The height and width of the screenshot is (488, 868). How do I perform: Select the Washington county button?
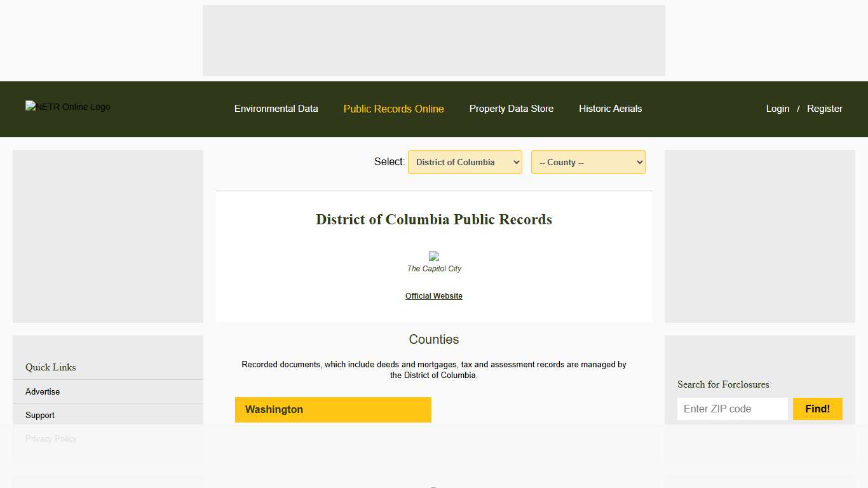pos(333,409)
